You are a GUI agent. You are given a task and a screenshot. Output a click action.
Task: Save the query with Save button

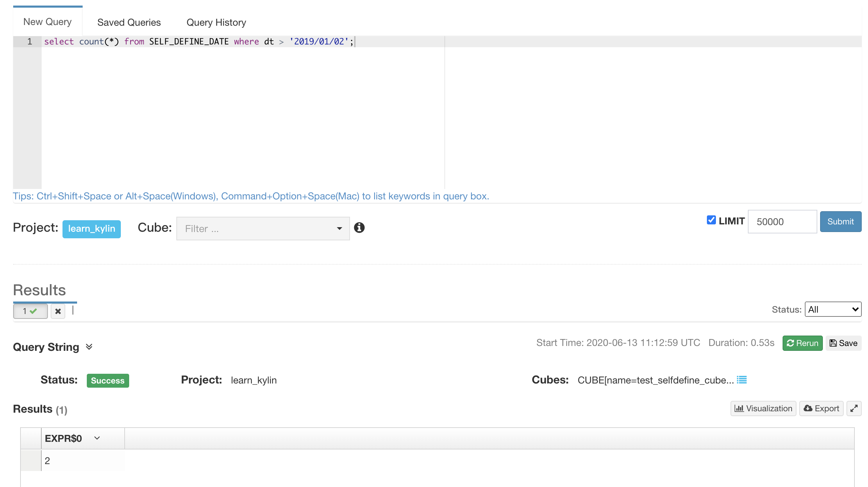[x=843, y=343]
